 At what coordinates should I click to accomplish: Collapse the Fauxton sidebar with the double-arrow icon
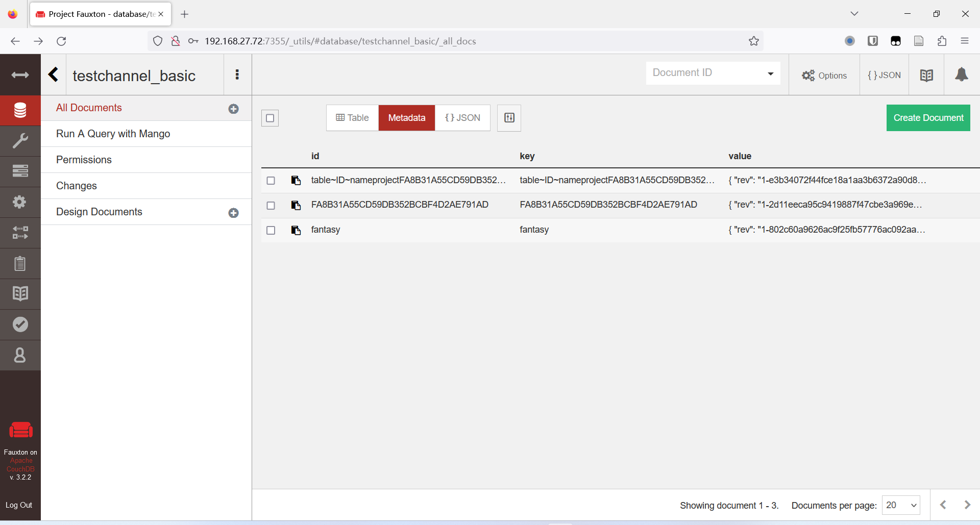point(20,75)
